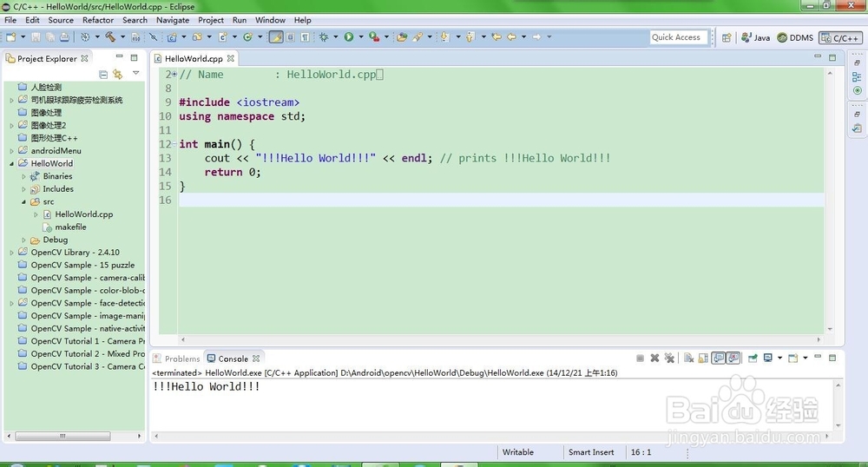Image resolution: width=868 pixels, height=467 pixels.
Task: Click the Terminate console square icon
Action: click(x=640, y=358)
